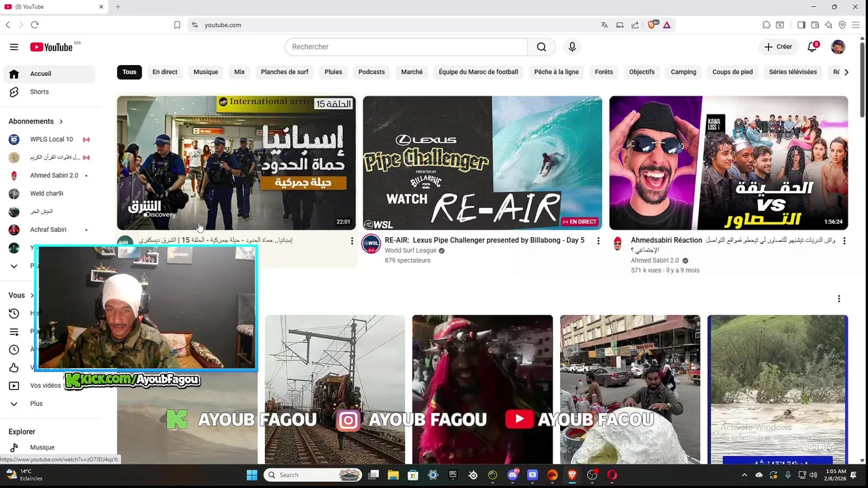Open Windows Start menu
Screen dimensions: 868x488
point(252,475)
